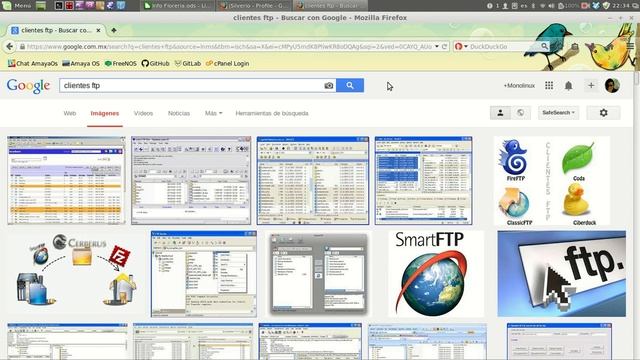Open the gray Mac FTP window image result
Screen dimensions: 640x360
[318, 274]
